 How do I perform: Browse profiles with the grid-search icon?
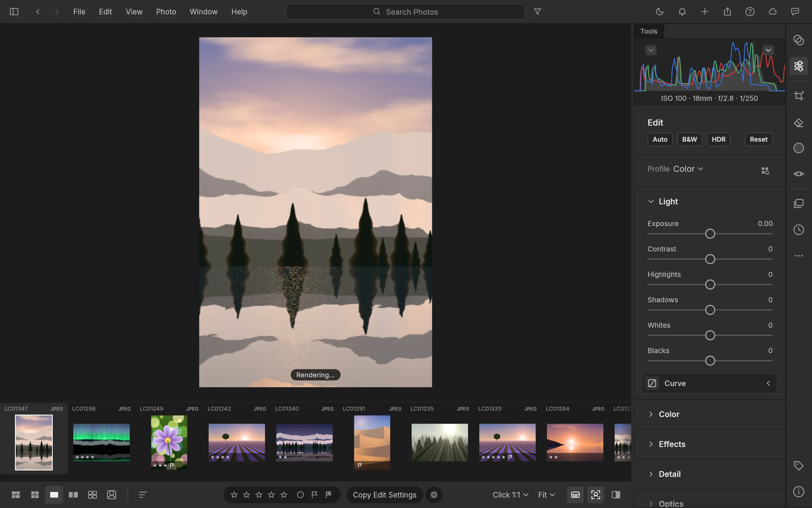point(765,171)
